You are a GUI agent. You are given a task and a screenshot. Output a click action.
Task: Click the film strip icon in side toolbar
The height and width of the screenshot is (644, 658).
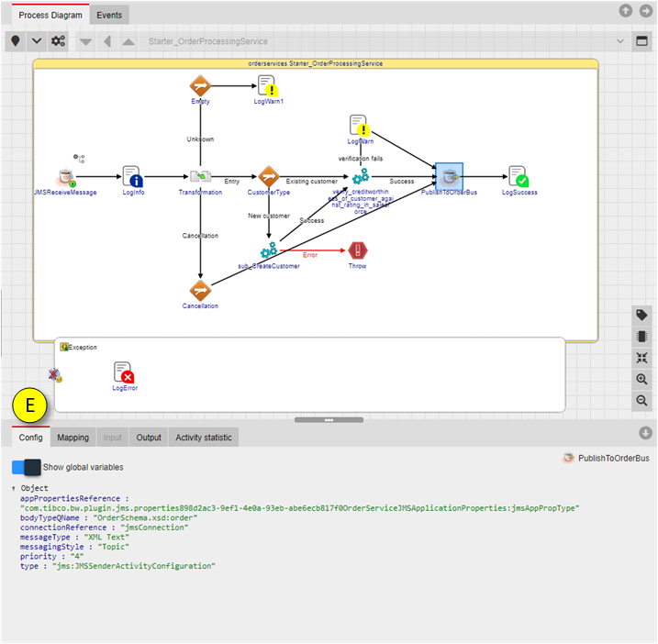pyautogui.click(x=641, y=337)
